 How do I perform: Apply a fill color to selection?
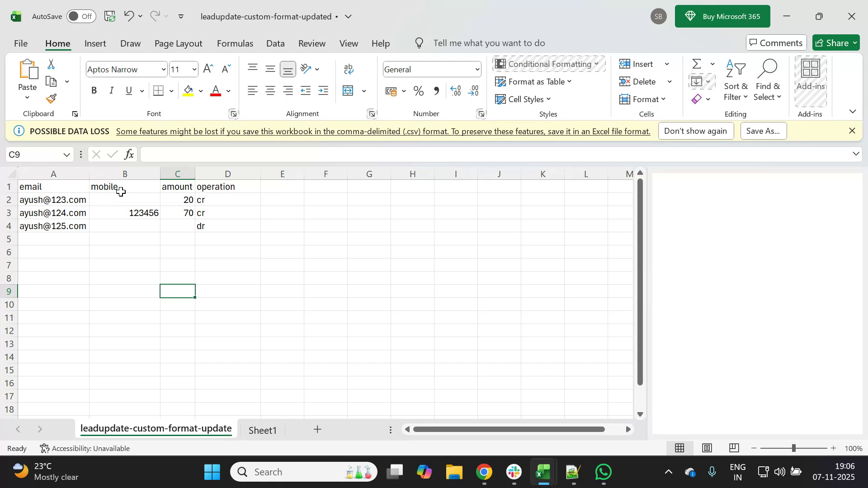pos(189,90)
